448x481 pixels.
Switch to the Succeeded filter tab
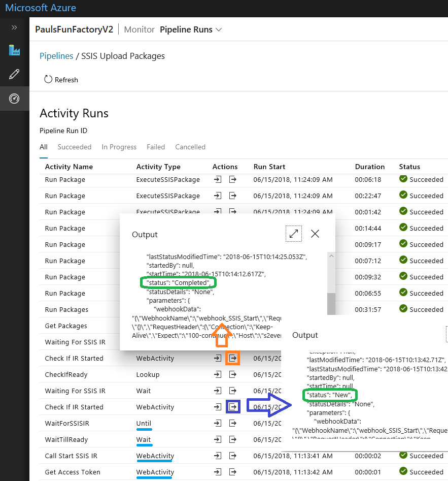click(75, 147)
